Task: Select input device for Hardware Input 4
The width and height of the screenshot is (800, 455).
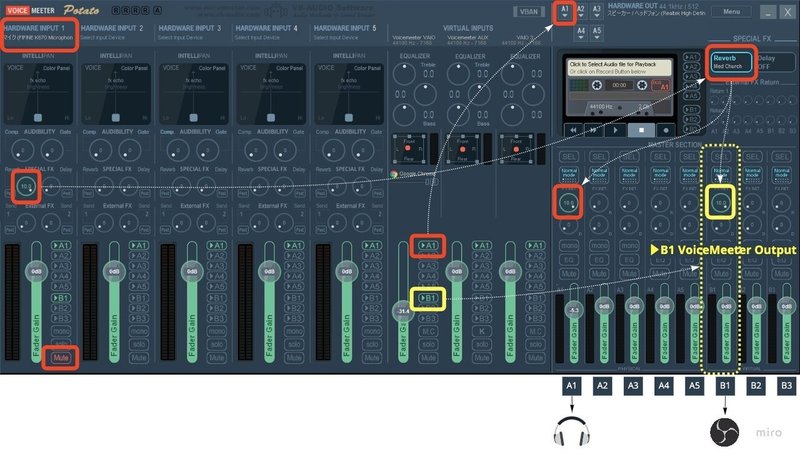Action: (x=257, y=38)
